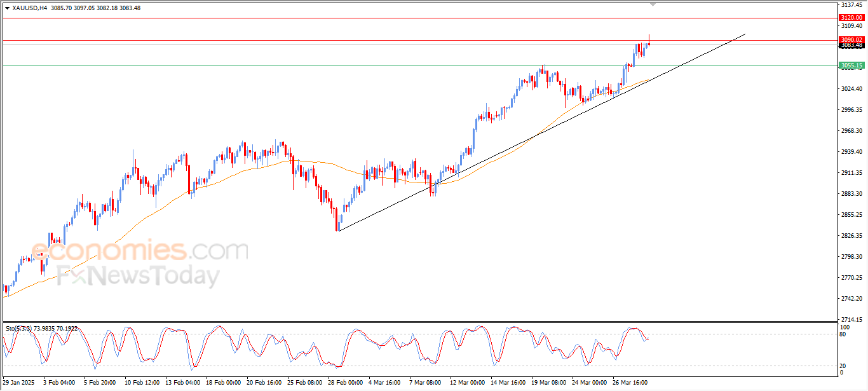Viewport: 868px width, 391px height.
Task: Click the 2826.35 price axis label
Action: [x=851, y=236]
